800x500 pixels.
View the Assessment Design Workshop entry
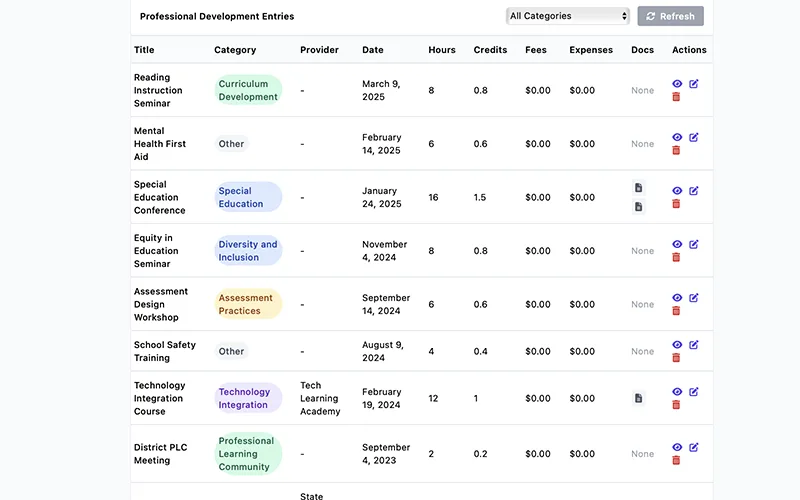(x=677, y=298)
